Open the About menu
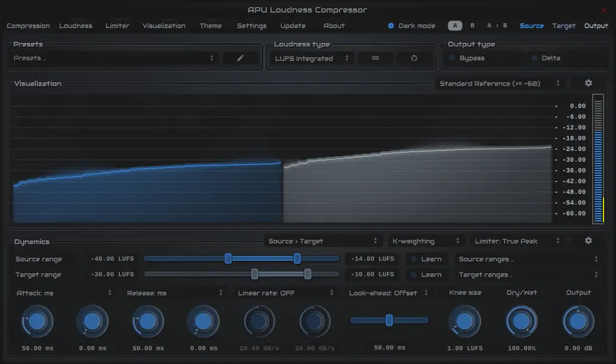 pos(334,26)
